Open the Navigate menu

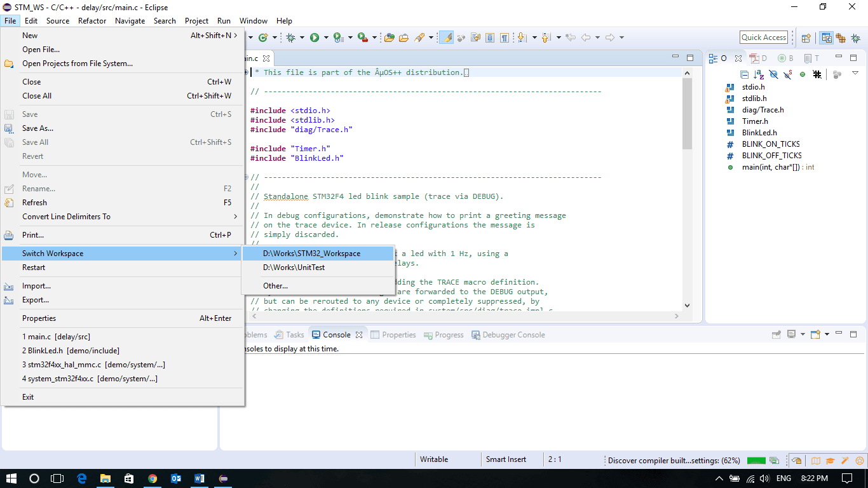130,20
